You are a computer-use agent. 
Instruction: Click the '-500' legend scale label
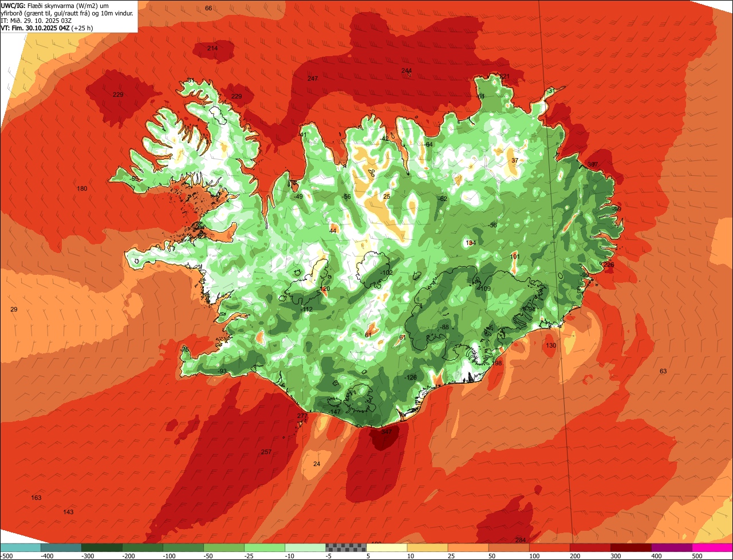coord(7,556)
